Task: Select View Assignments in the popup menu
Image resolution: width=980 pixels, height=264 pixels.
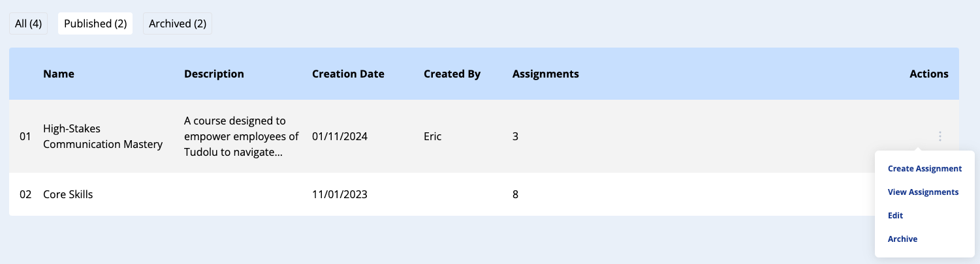Action: click(x=923, y=192)
